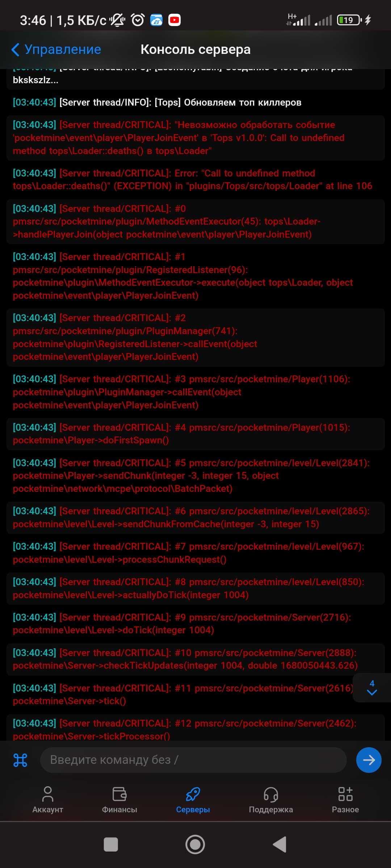This screenshot has height=868, width=391.
Task: Tap the back chevron arrow icon
Action: pos(15,50)
